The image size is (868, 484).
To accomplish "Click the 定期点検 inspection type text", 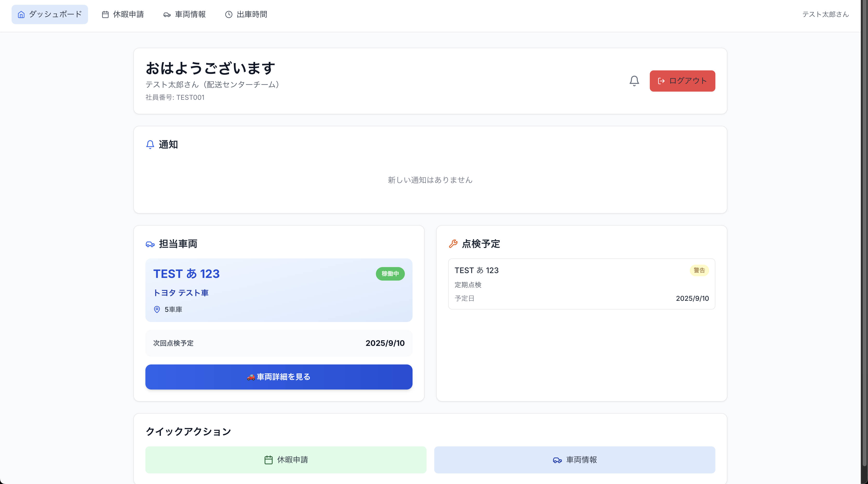I will click(468, 285).
